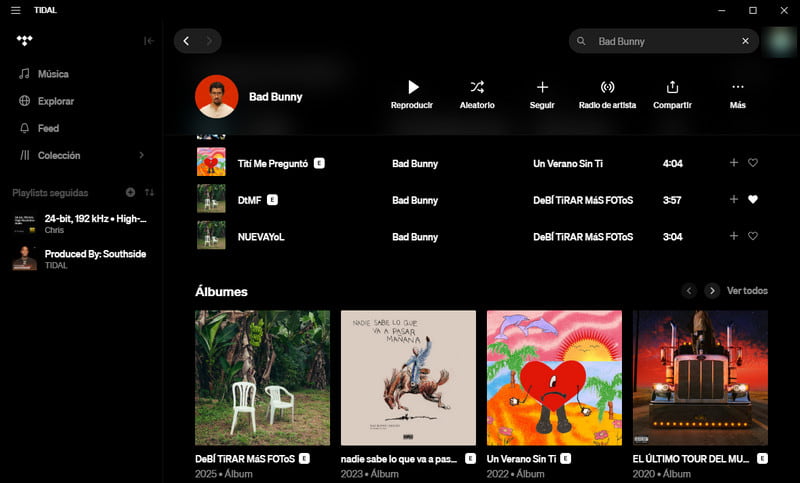This screenshot has width=800, height=483.
Task: Click Bad Bunny artist avatar
Action: [x=216, y=96]
